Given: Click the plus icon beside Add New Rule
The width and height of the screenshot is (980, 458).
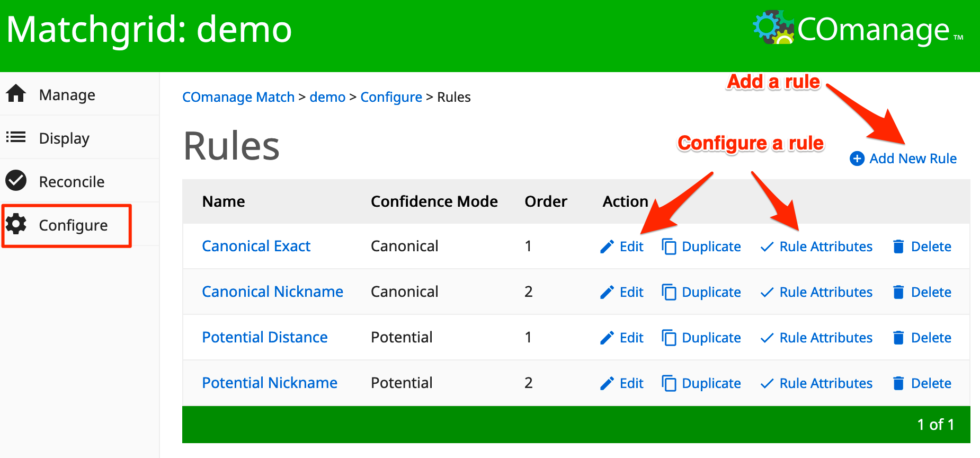Looking at the screenshot, I should 857,158.
